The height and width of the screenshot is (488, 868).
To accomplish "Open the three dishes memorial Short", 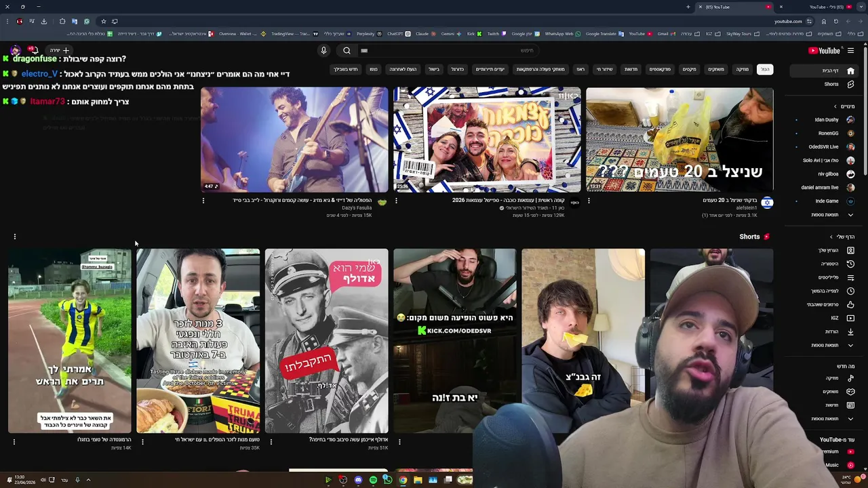I will [198, 341].
